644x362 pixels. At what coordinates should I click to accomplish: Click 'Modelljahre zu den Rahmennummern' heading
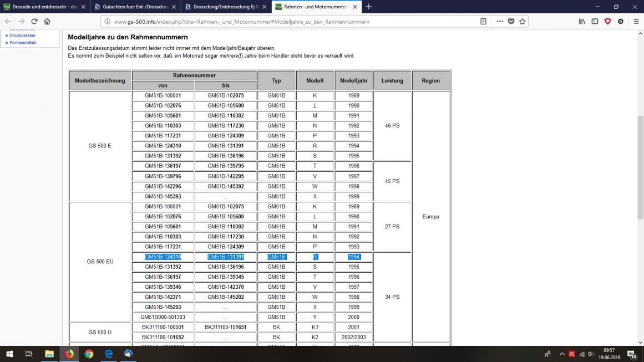(x=128, y=37)
